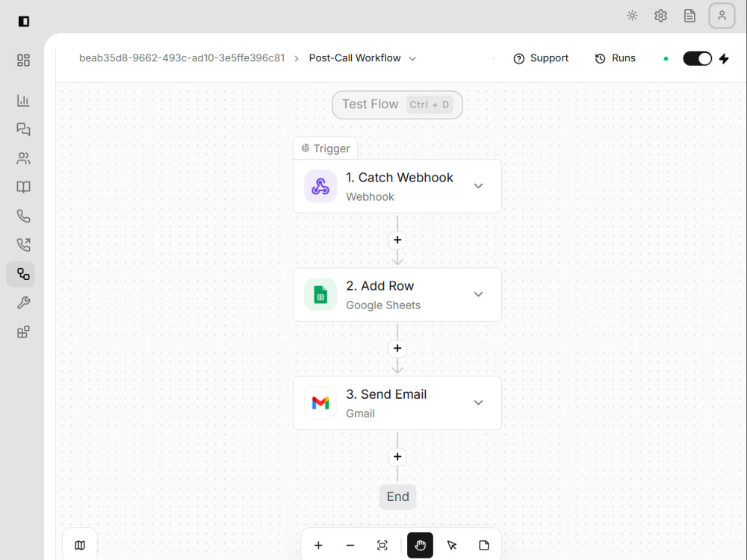Image resolution: width=747 pixels, height=560 pixels.
Task: Zoom out with the minus icon
Action: [350, 545]
